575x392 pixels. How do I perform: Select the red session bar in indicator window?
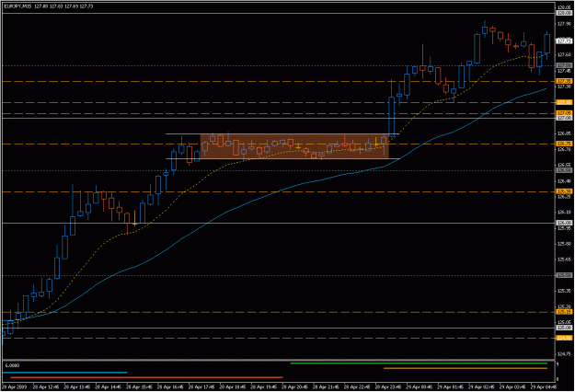pos(146,377)
